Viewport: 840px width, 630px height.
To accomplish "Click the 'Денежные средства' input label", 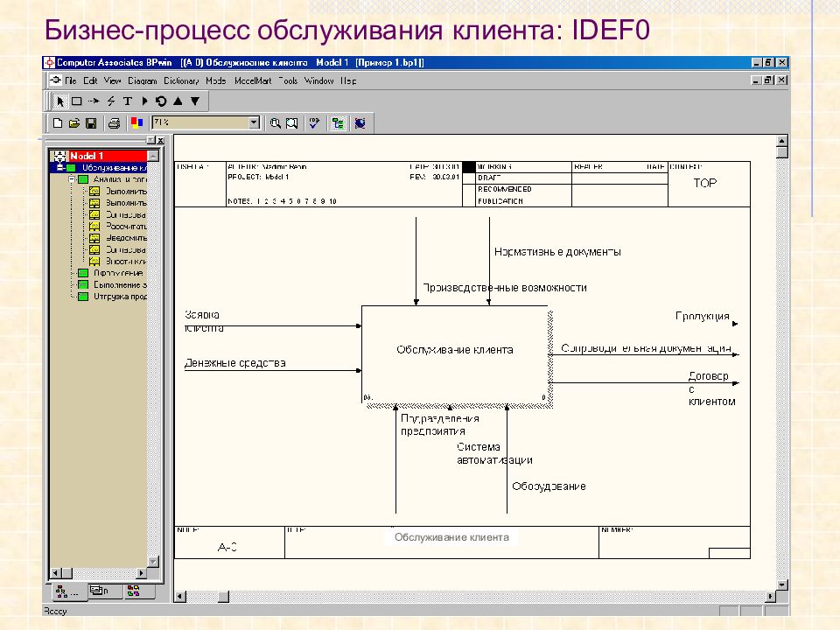I will [234, 363].
